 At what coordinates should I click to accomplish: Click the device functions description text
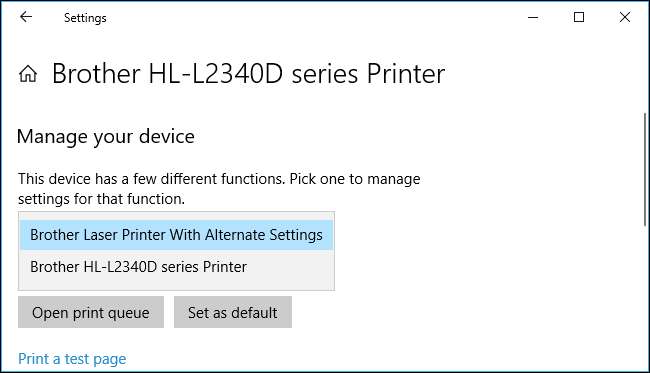tap(219, 189)
